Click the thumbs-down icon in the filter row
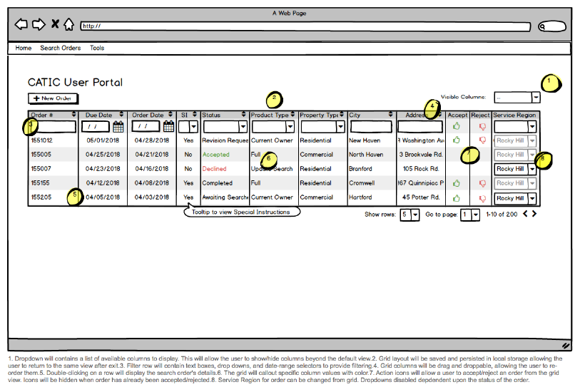 coord(482,127)
